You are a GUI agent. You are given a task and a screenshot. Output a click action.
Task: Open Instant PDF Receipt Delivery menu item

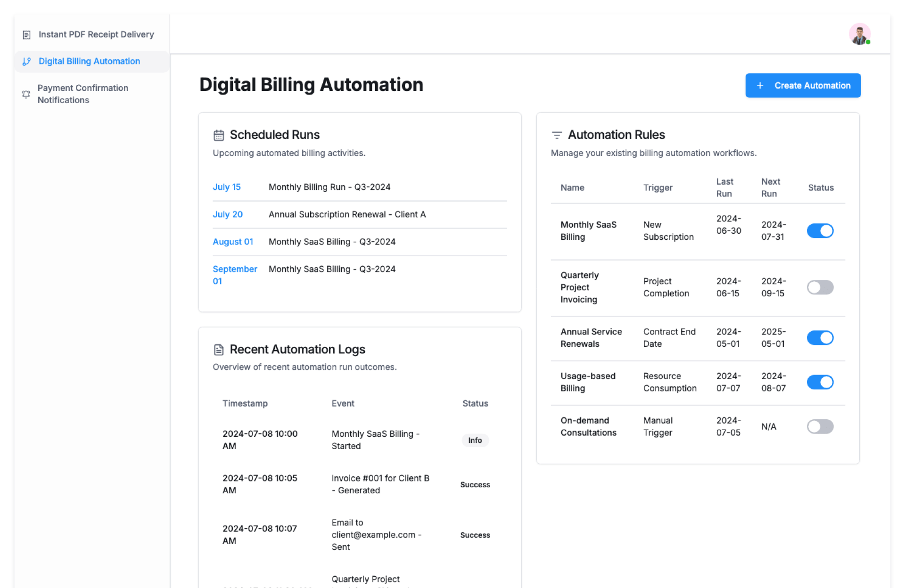(x=96, y=34)
